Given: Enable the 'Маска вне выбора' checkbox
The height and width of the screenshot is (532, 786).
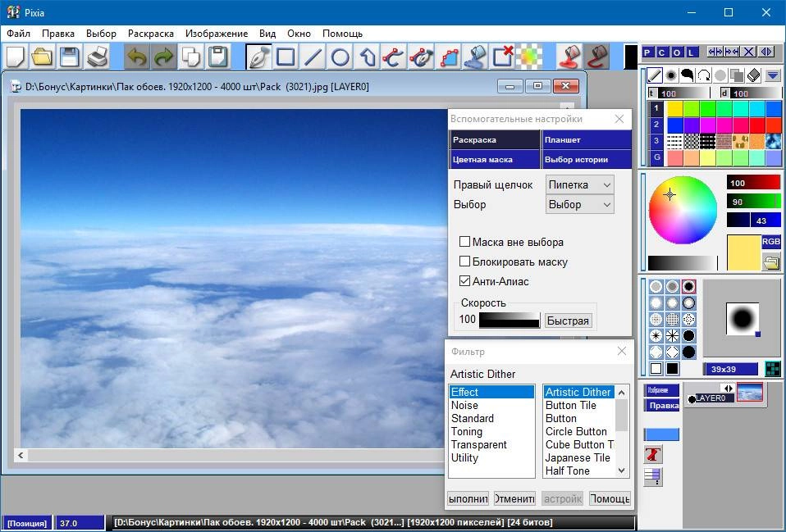Looking at the screenshot, I should [x=464, y=242].
